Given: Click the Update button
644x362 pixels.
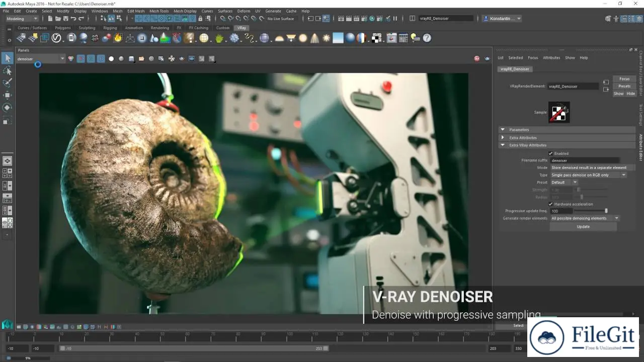Looking at the screenshot, I should coord(583,227).
